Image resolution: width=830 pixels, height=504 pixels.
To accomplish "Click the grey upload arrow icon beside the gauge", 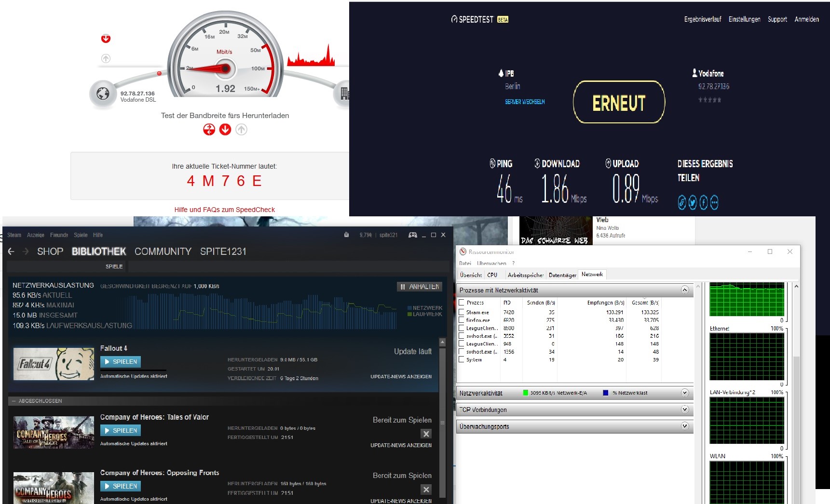I will click(106, 58).
